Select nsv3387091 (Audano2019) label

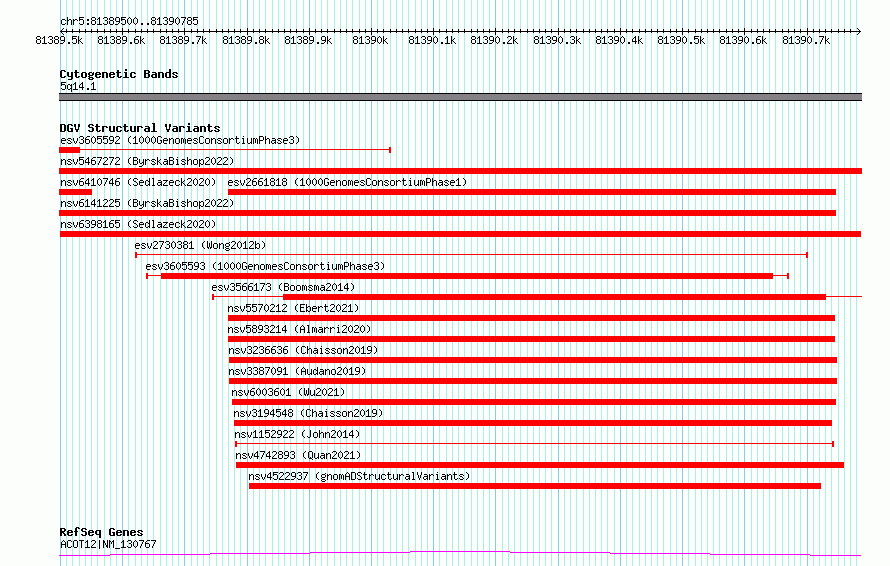tap(297, 371)
